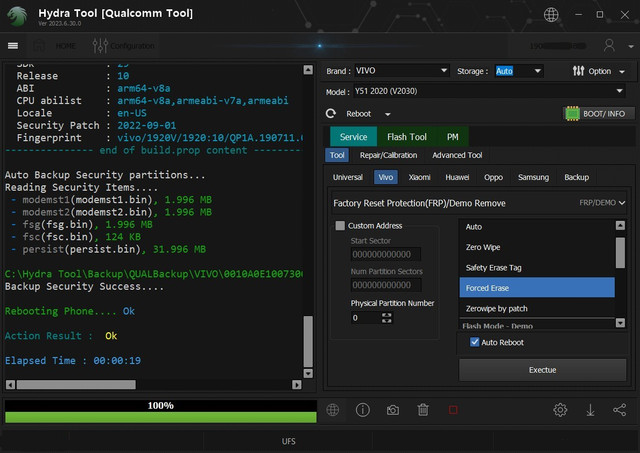Click the Reboot circular arrow icon
640x453 pixels.
point(331,113)
